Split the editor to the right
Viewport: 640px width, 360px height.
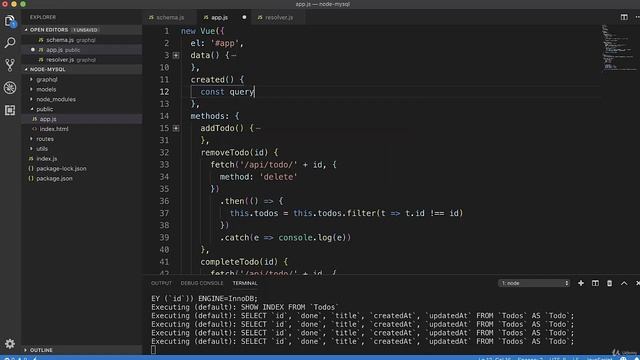click(624, 17)
